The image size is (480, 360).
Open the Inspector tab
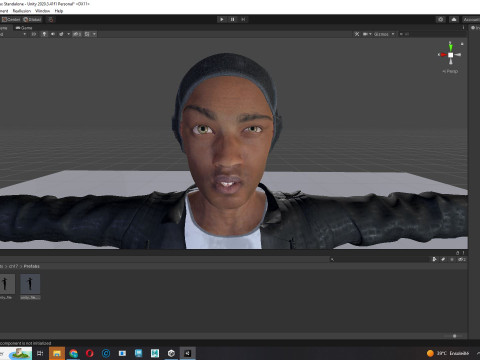(x=475, y=28)
